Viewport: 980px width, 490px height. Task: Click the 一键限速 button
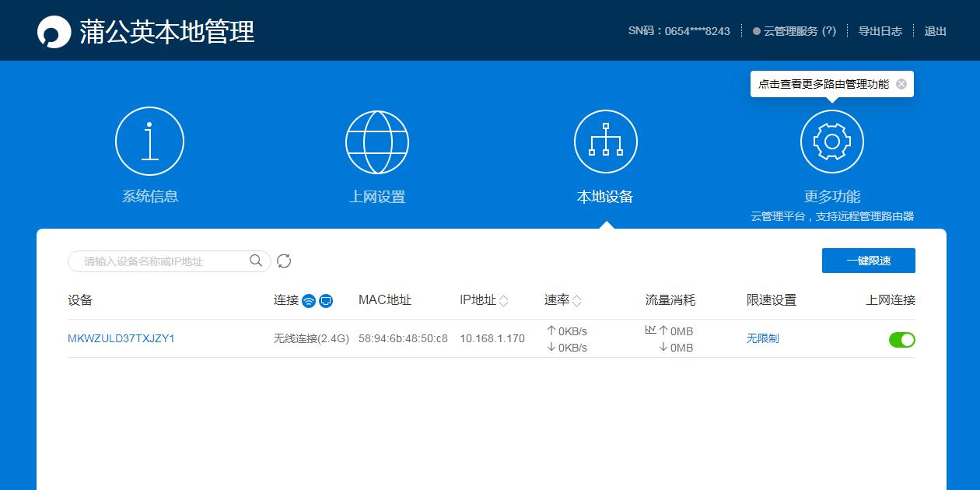click(868, 261)
